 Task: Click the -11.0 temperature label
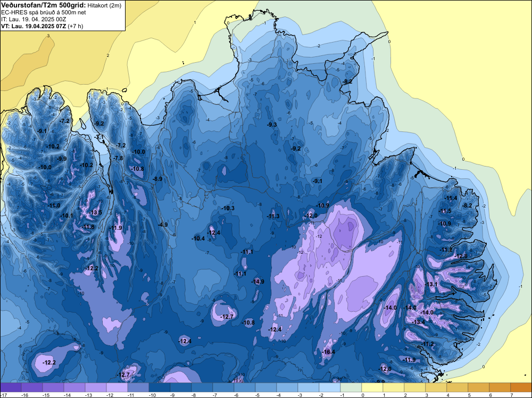[54, 205]
